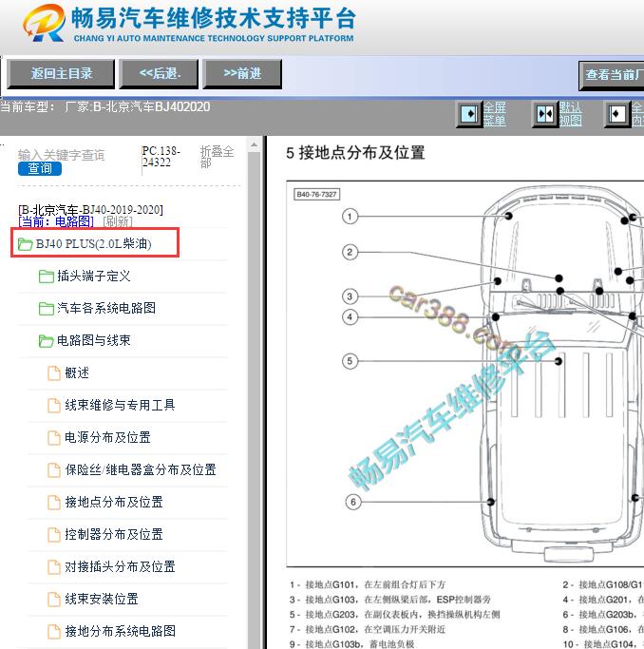The height and width of the screenshot is (649, 644).
Task: Click the 默认视图 icon
Action: [x=544, y=114]
